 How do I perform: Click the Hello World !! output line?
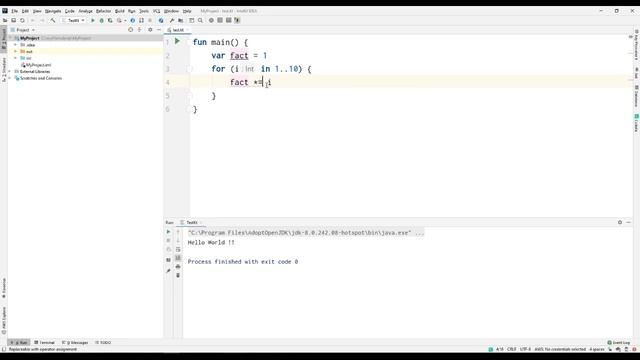(211, 242)
